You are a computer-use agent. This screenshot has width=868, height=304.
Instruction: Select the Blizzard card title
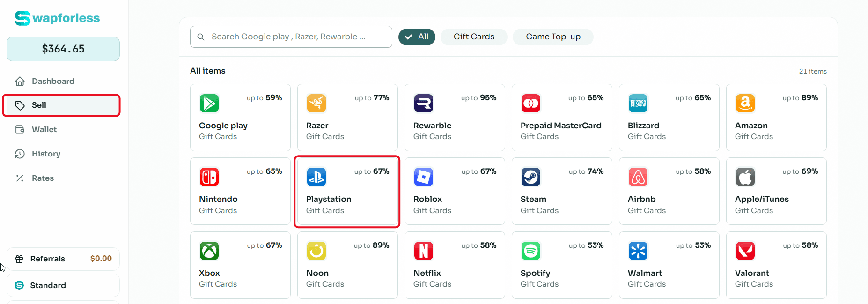tap(644, 126)
